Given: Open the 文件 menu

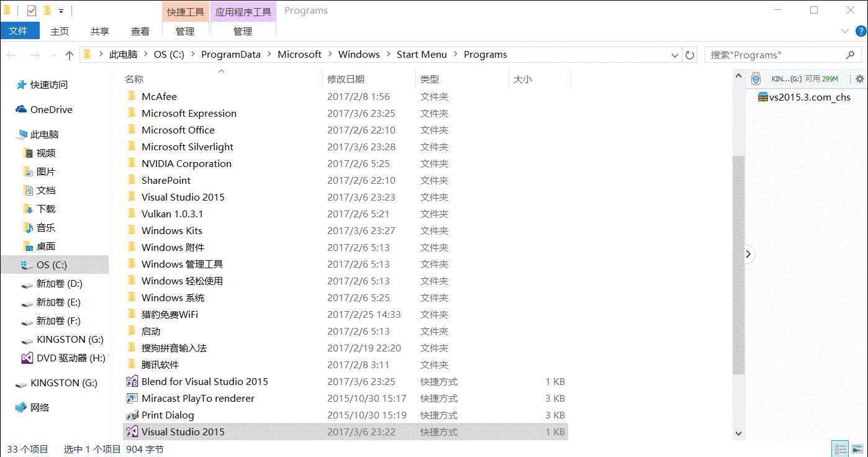Looking at the screenshot, I should tap(19, 30).
